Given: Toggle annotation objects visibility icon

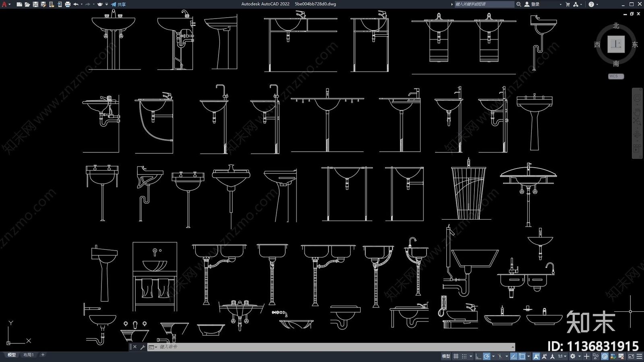Looking at the screenshot, I should (x=536, y=356).
